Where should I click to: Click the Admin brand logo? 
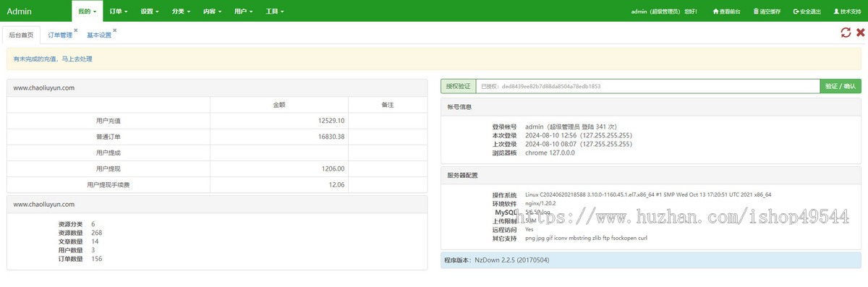click(x=19, y=12)
